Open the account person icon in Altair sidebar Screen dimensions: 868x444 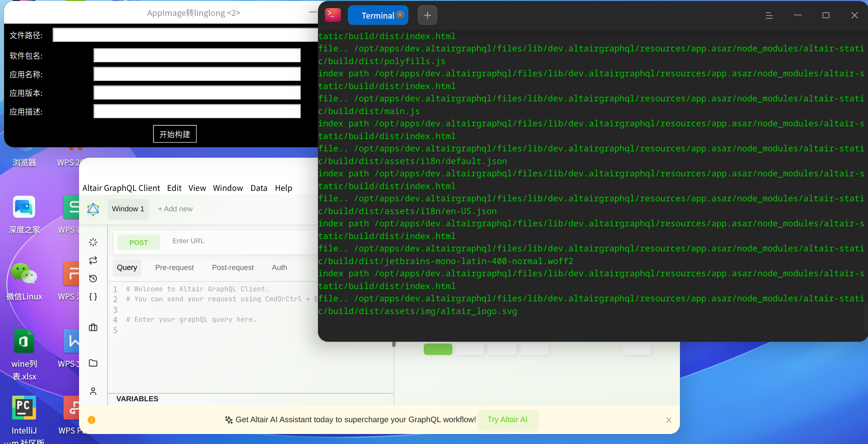tap(93, 391)
